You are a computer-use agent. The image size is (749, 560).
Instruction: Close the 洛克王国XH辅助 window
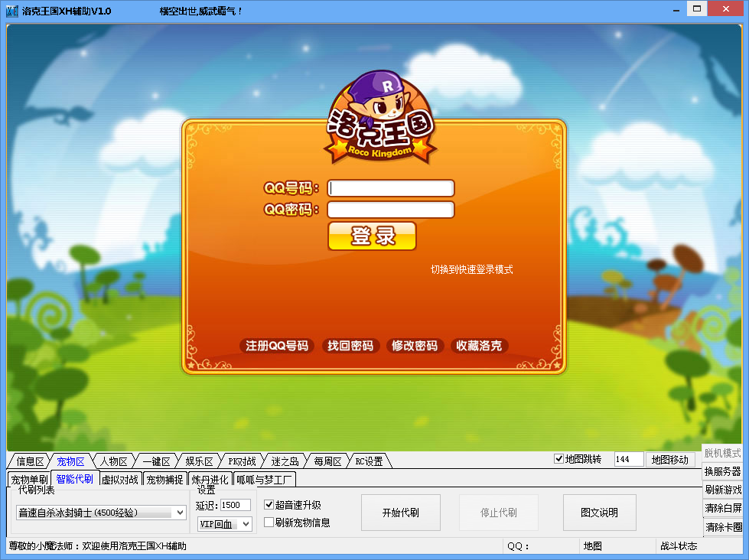coord(725,8)
